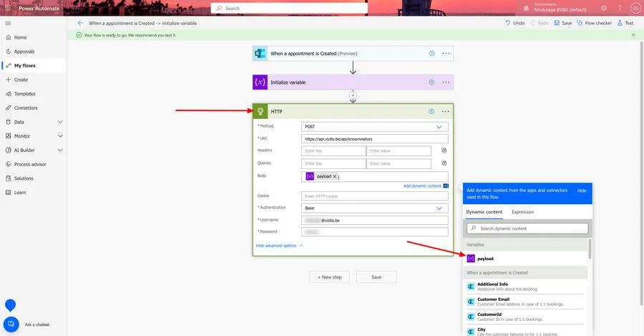
Task: Click Save in the top toolbar
Action: (562, 23)
